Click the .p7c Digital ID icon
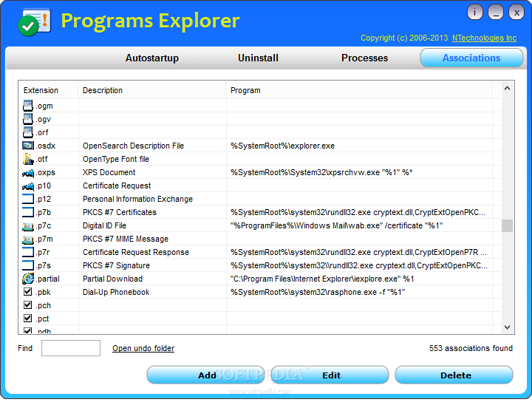 28,226
